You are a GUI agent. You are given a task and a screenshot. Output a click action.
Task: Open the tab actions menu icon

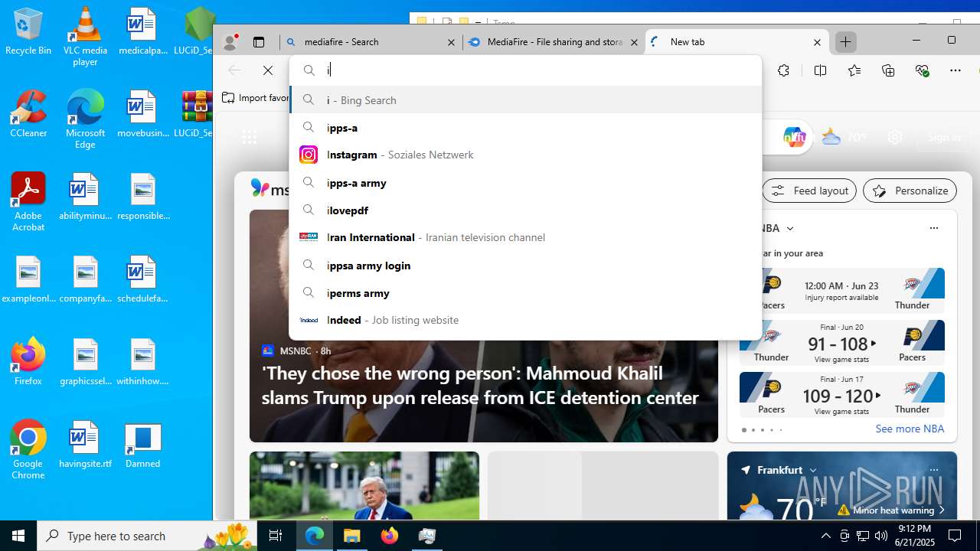[x=259, y=42]
